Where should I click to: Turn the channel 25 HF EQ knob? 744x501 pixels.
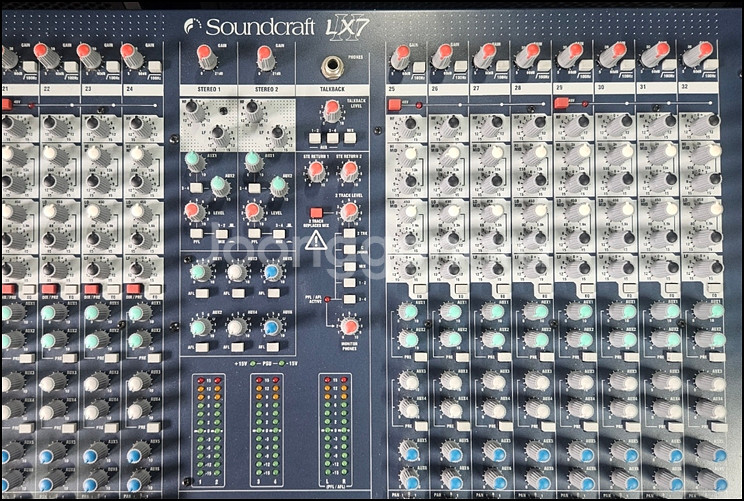(408, 126)
